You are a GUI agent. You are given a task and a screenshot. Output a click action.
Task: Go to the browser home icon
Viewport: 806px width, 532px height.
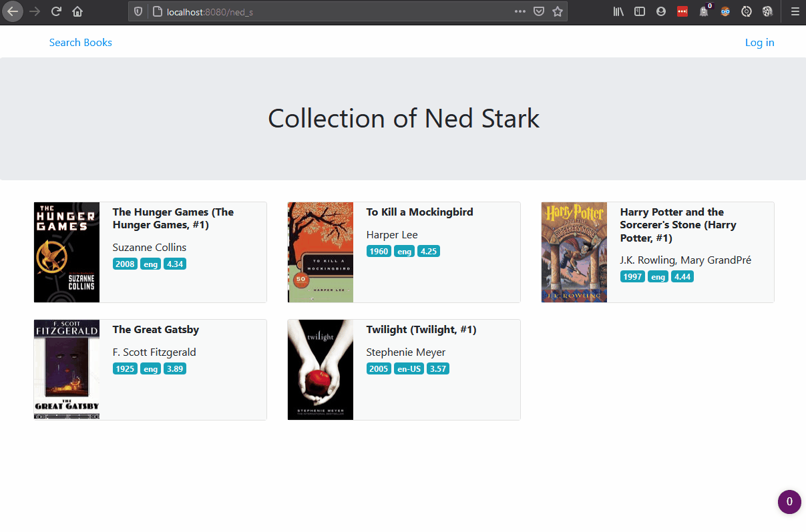pos(77,11)
